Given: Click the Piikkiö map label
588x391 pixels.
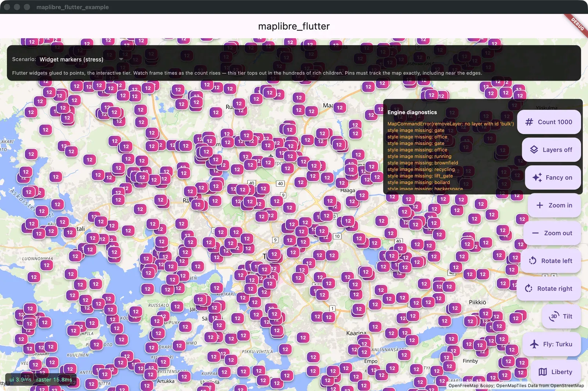Looking at the screenshot, I should [x=477, y=302].
